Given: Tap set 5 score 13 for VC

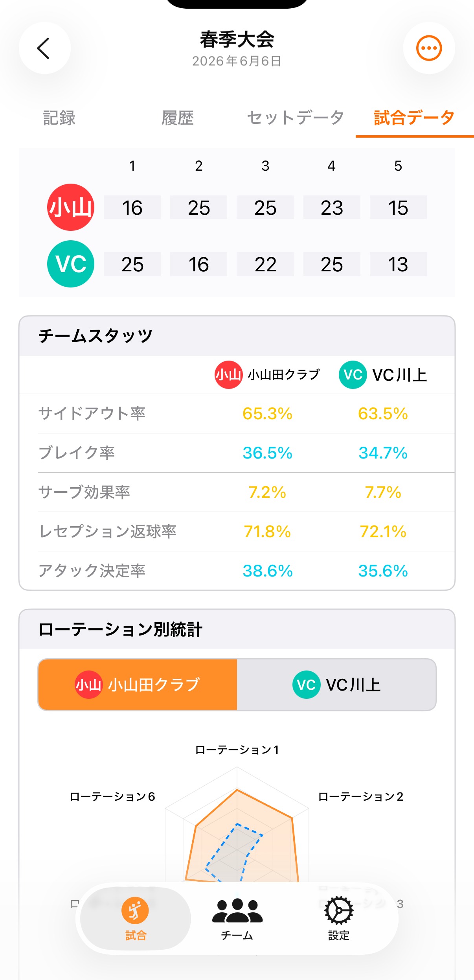Looking at the screenshot, I should click(398, 264).
